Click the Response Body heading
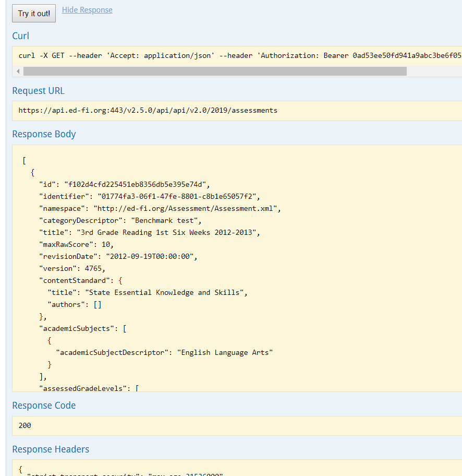462x476 pixels. (x=44, y=134)
